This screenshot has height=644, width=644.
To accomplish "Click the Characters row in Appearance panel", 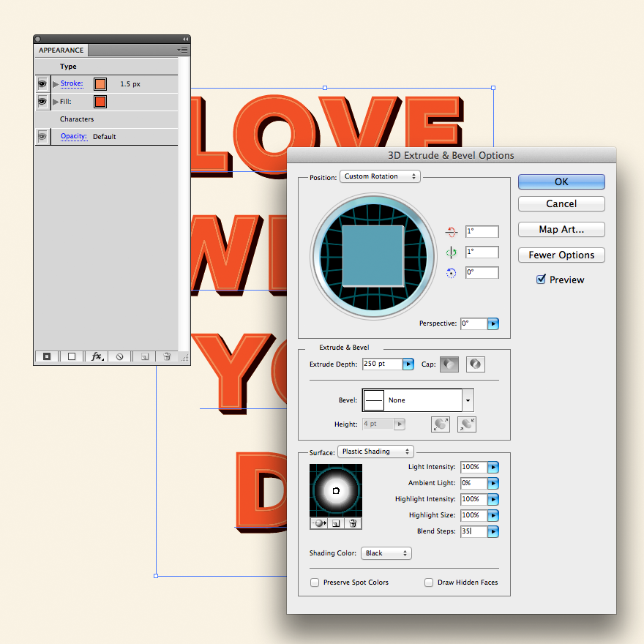I will pos(106,119).
